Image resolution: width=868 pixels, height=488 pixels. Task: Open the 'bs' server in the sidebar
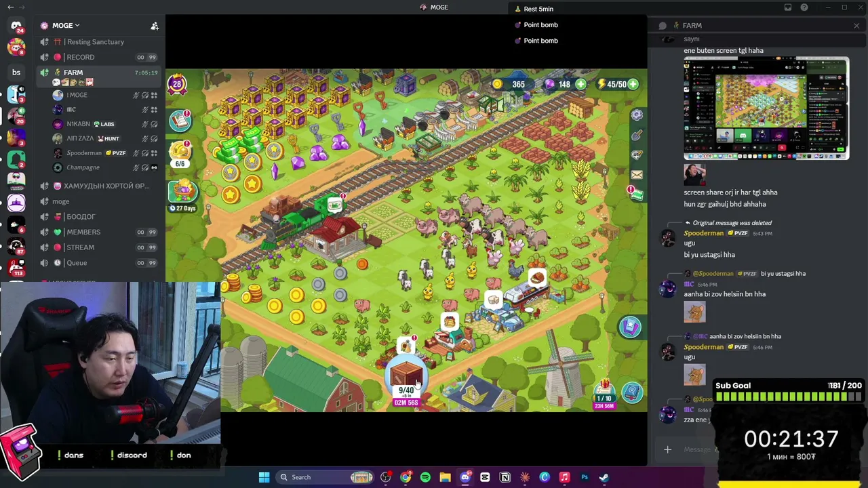point(16,73)
